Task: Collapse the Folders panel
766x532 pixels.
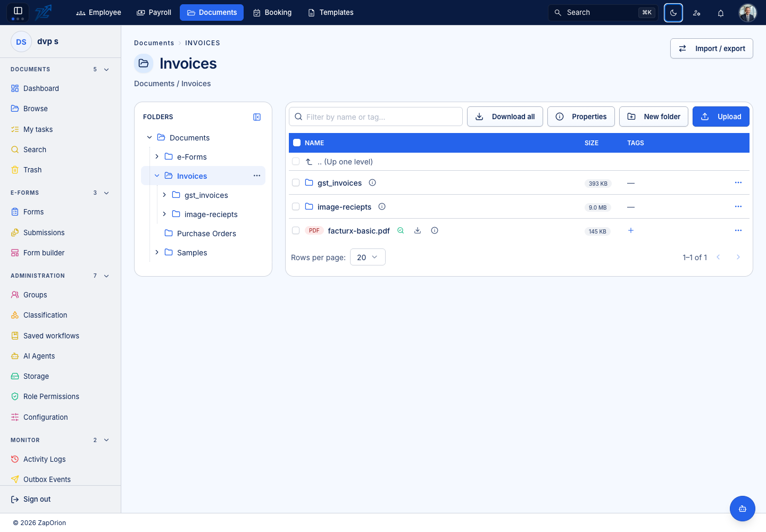Action: coord(257,117)
